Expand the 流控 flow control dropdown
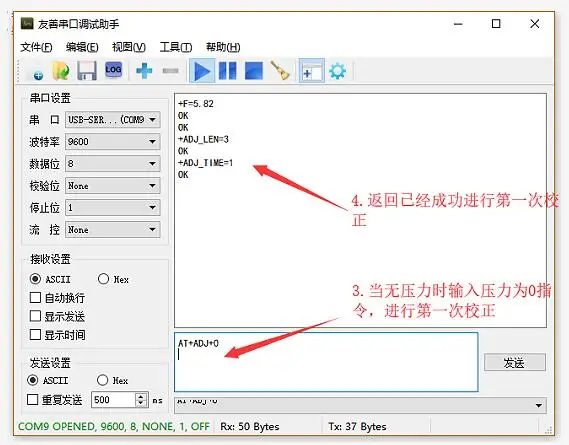This screenshot has width=569, height=445. pos(113,230)
